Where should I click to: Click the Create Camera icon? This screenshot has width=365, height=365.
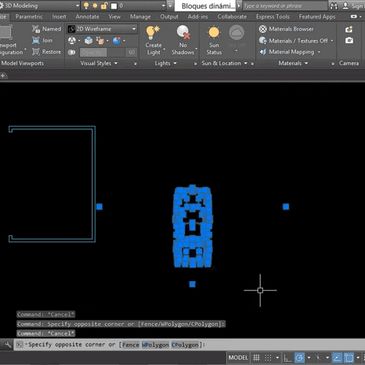point(349,29)
